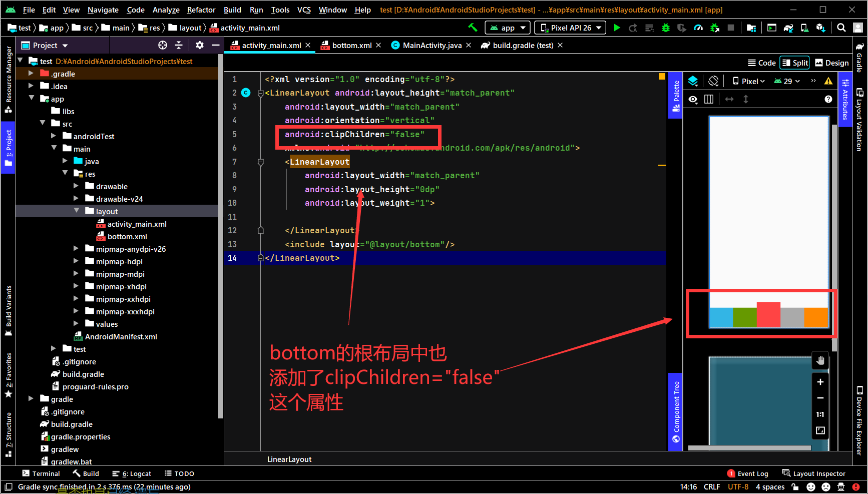Open the Logcat tool window
This screenshot has height=494, width=868.
[132, 473]
